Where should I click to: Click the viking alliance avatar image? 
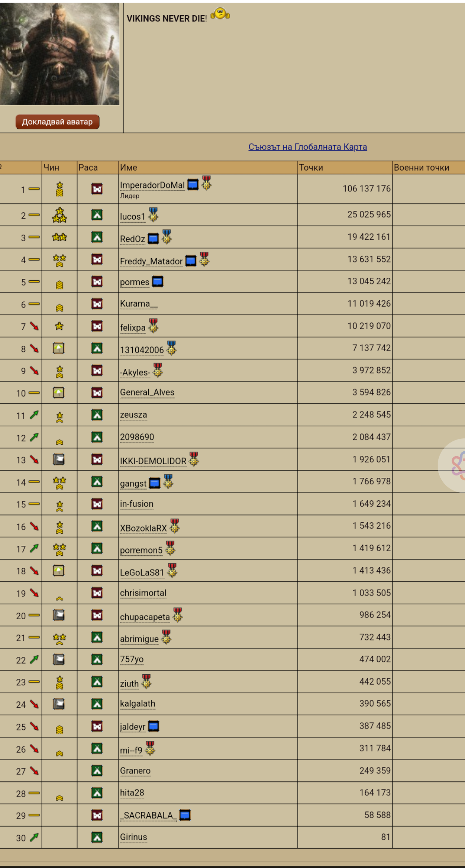coord(60,54)
